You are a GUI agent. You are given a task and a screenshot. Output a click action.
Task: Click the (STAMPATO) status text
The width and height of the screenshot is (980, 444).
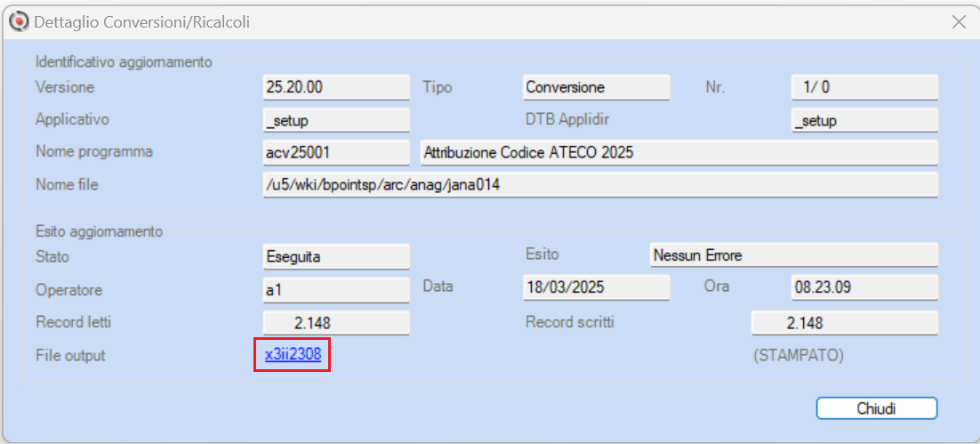click(798, 355)
